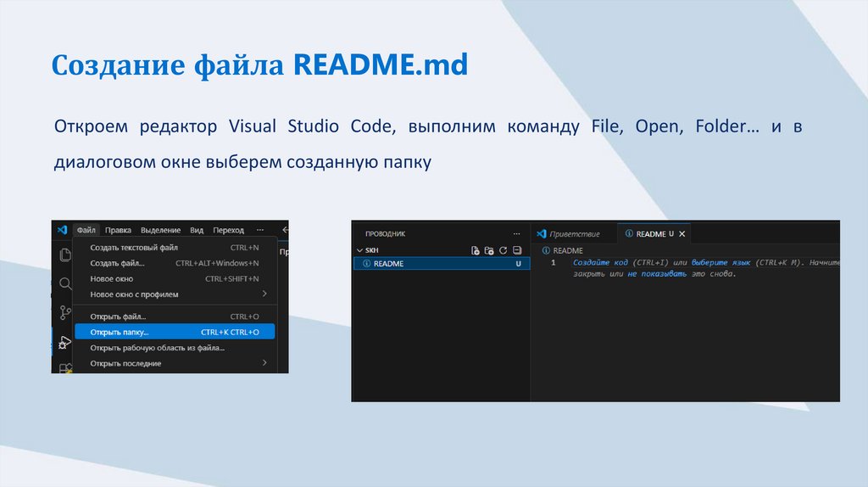Collapse all folders in SKH header
868x487 pixels.
pos(517,250)
